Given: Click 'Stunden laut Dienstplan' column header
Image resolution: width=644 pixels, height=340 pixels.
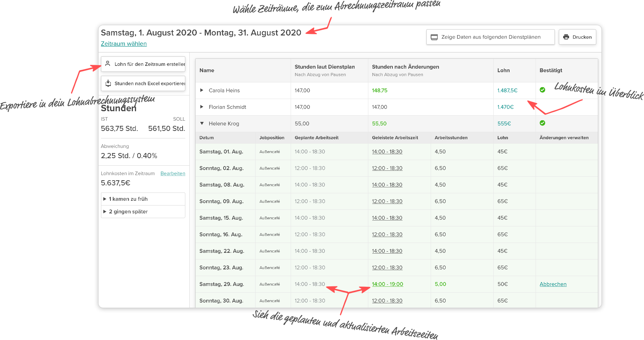Looking at the screenshot, I should pos(325,67).
